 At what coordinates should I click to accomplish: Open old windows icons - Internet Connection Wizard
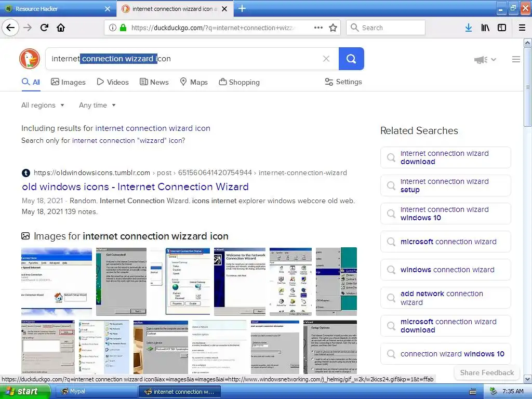pos(135,187)
